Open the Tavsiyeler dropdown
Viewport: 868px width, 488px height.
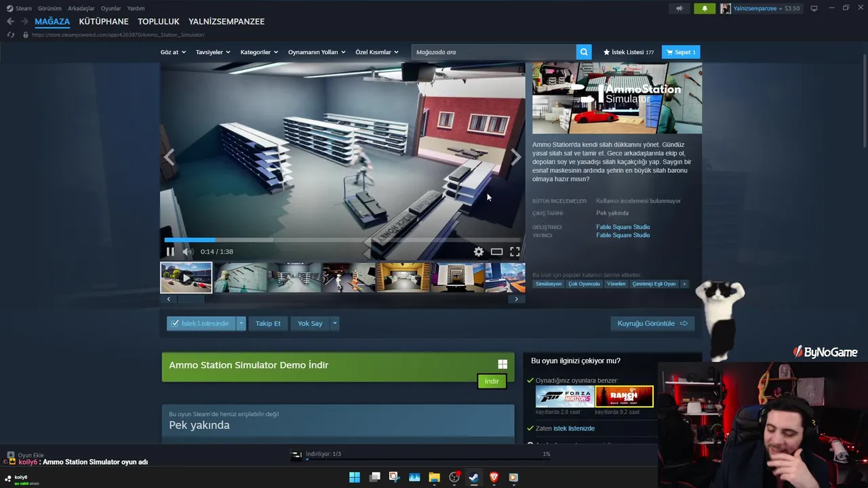(x=213, y=52)
